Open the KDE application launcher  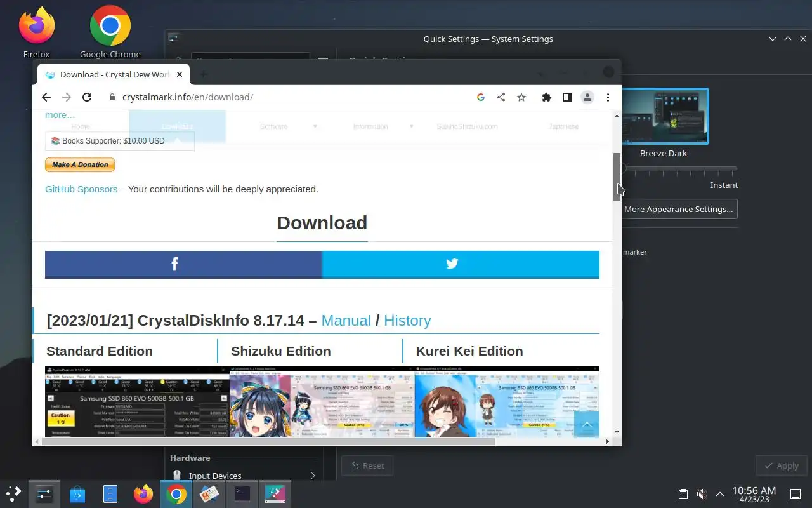tap(14, 493)
